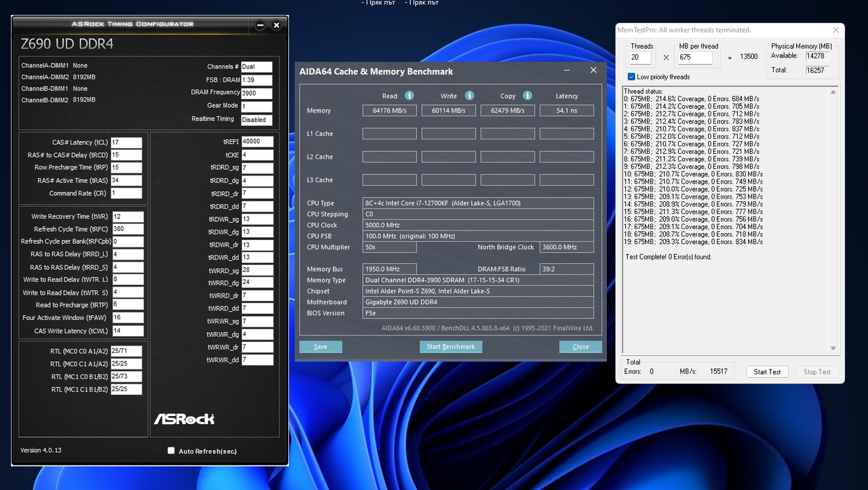Click RTL (MC1 C0 B1/B2) field

tap(126, 376)
